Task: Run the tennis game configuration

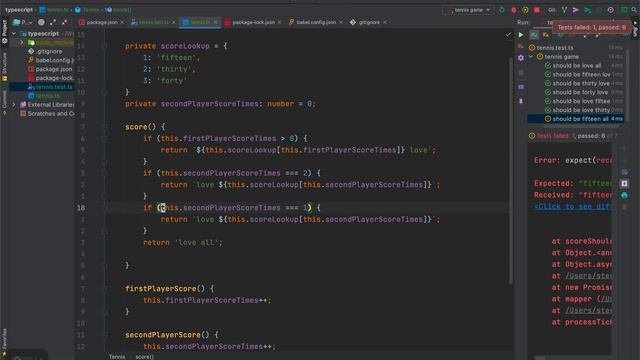Action: (502, 10)
